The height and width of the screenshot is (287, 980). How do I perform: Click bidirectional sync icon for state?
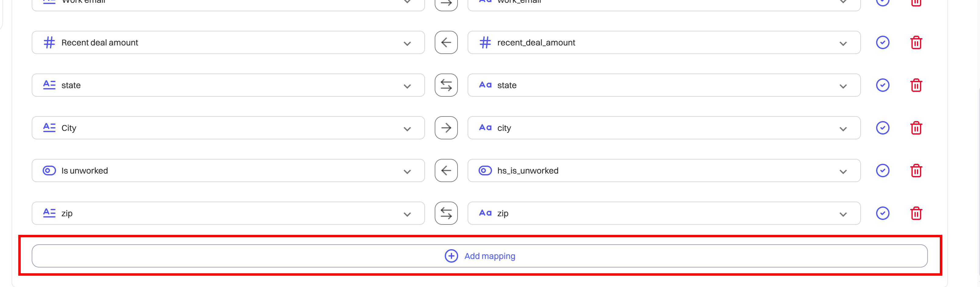tap(446, 85)
